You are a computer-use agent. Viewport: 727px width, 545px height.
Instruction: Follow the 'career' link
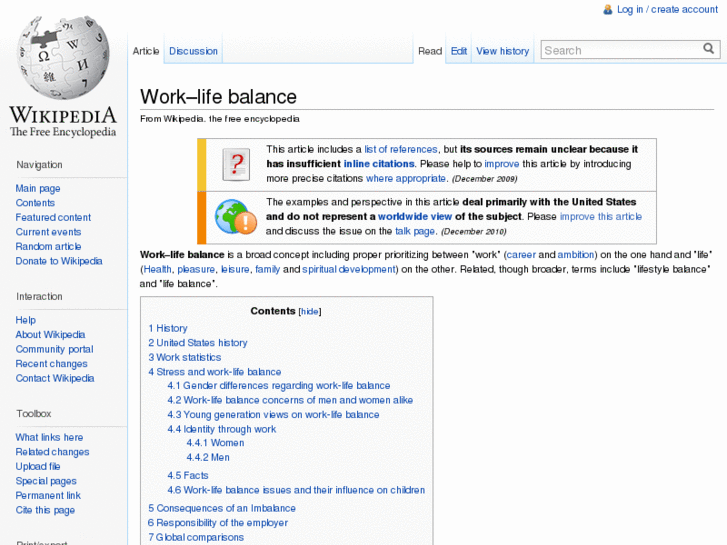(521, 255)
